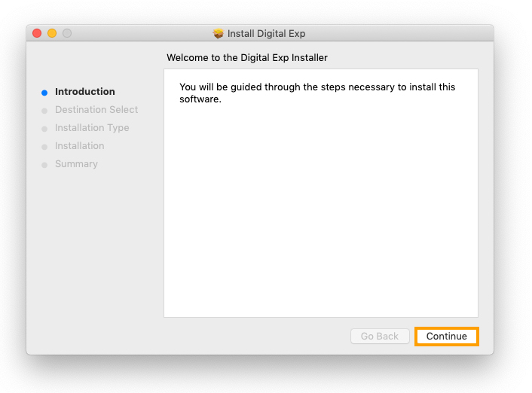Click the grey bullet beside Installation Type

[44, 129]
